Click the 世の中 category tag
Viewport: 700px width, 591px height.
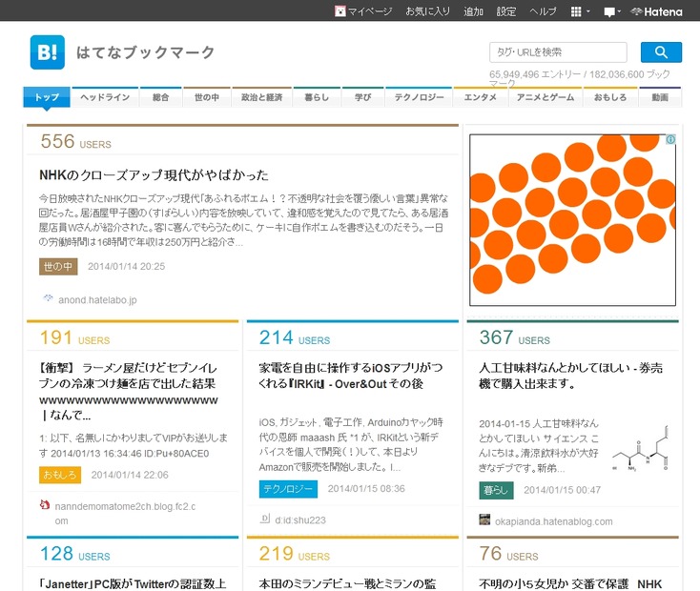coord(58,267)
